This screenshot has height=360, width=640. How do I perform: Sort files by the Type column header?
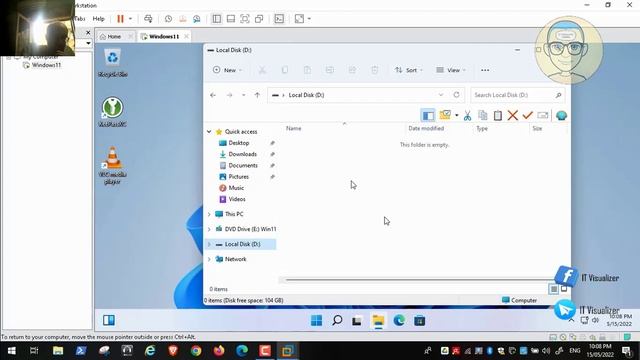pos(482,128)
